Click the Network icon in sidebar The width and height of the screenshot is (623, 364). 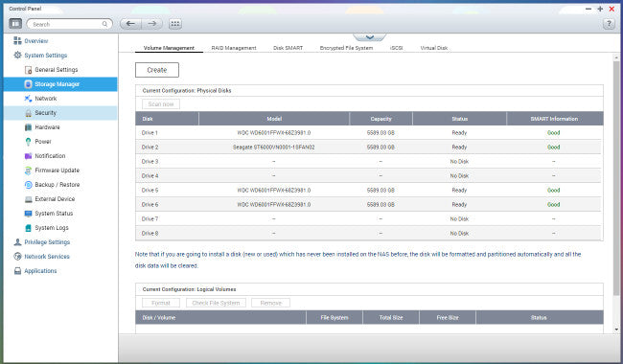[28, 99]
